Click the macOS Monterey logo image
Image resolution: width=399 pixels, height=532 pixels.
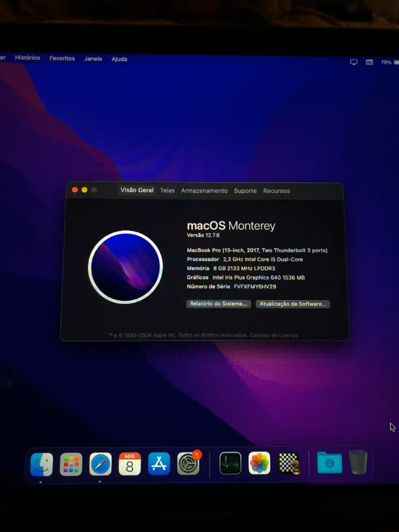click(x=125, y=267)
